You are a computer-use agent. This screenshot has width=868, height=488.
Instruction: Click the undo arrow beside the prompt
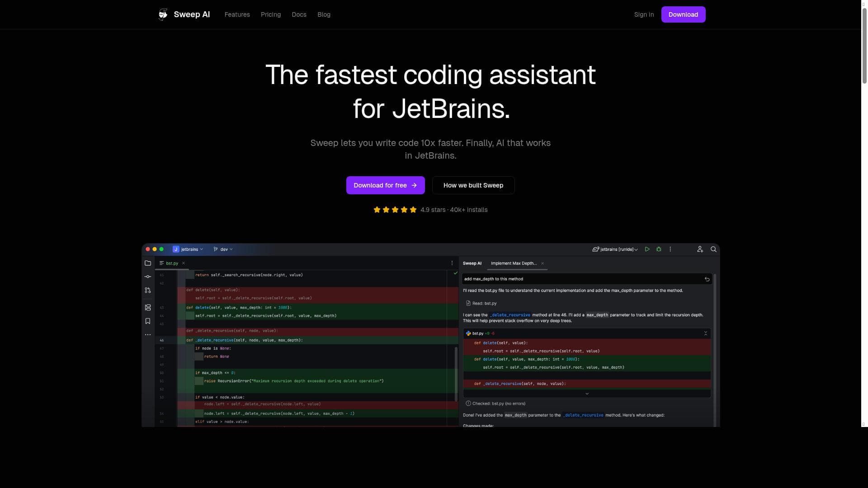[707, 279]
